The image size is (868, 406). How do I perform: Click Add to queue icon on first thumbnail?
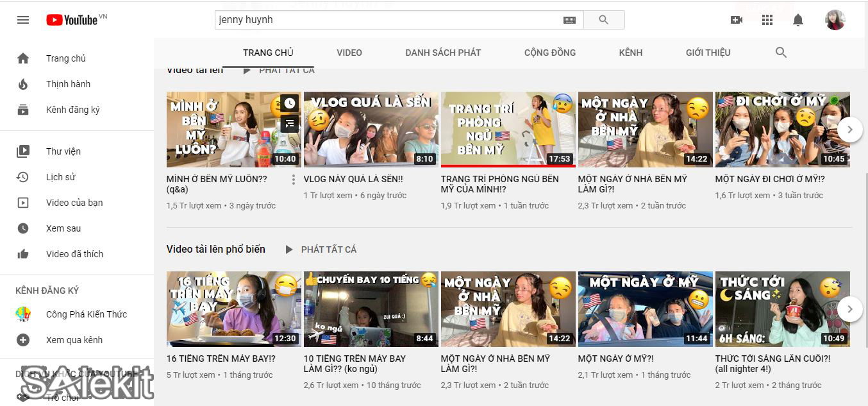click(x=290, y=123)
